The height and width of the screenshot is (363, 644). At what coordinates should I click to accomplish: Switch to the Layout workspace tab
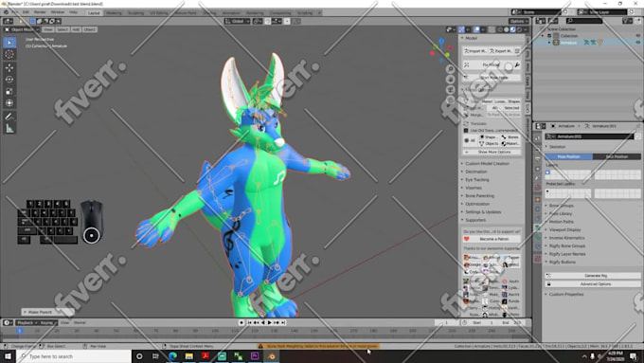[94, 12]
